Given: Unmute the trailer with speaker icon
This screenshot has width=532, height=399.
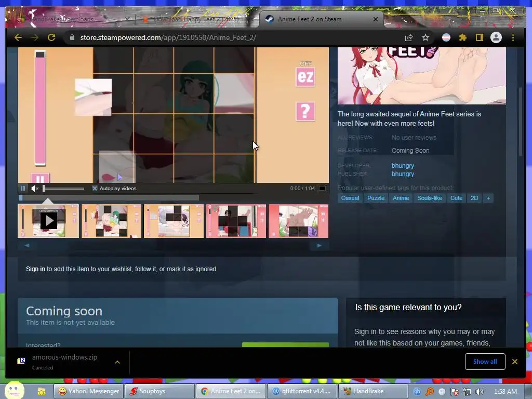Looking at the screenshot, I should coord(35,188).
